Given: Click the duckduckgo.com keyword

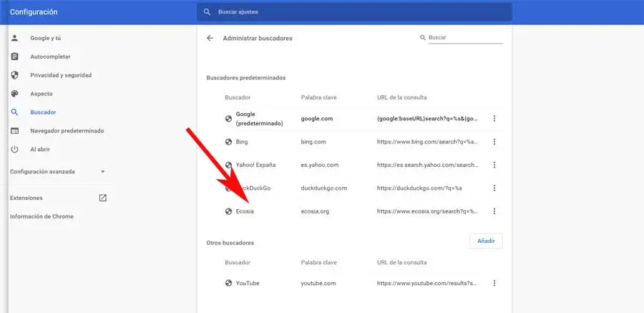Looking at the screenshot, I should coord(324,188).
